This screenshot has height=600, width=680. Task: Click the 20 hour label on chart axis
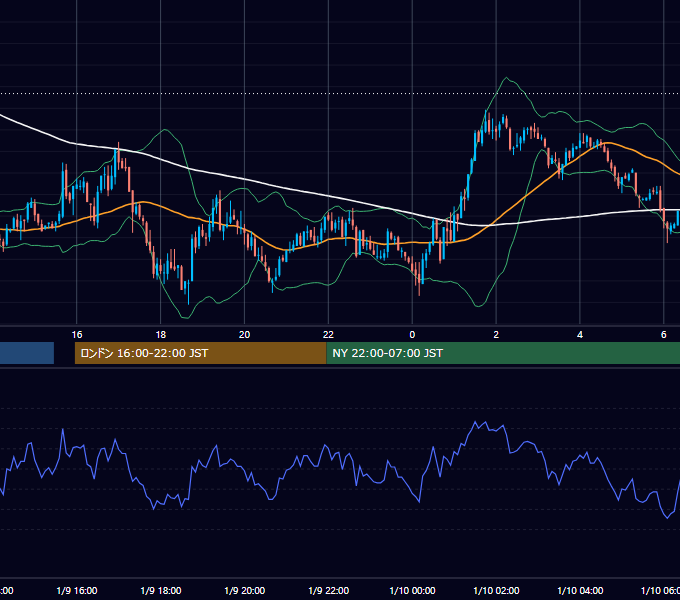[x=245, y=334]
